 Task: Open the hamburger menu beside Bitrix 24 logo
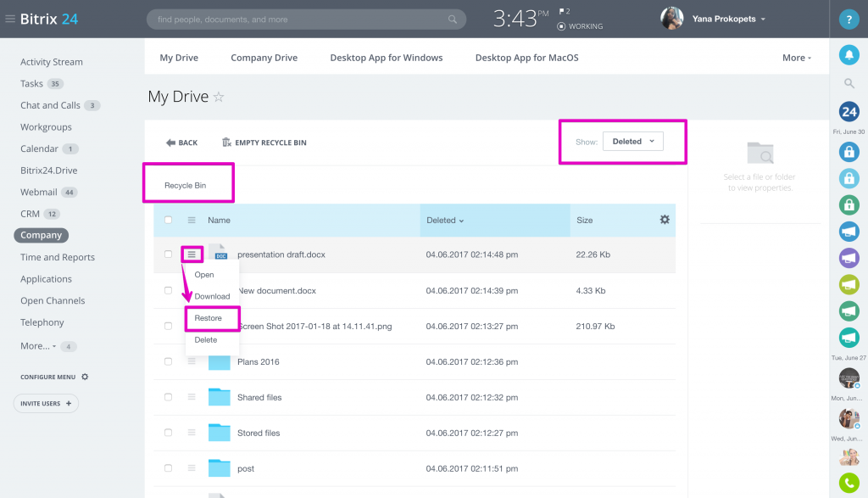pyautogui.click(x=10, y=19)
